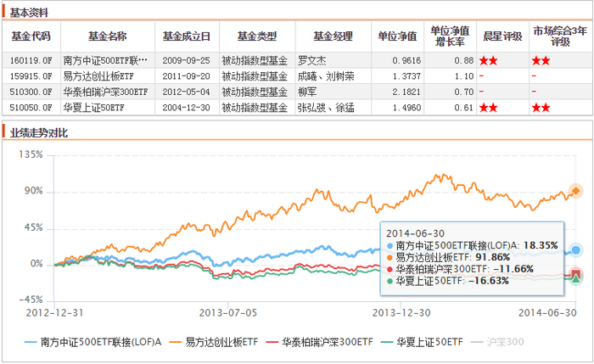Open fund 华夏上证50ETF in table
This screenshot has height=364, width=594.
pyautogui.click(x=93, y=108)
